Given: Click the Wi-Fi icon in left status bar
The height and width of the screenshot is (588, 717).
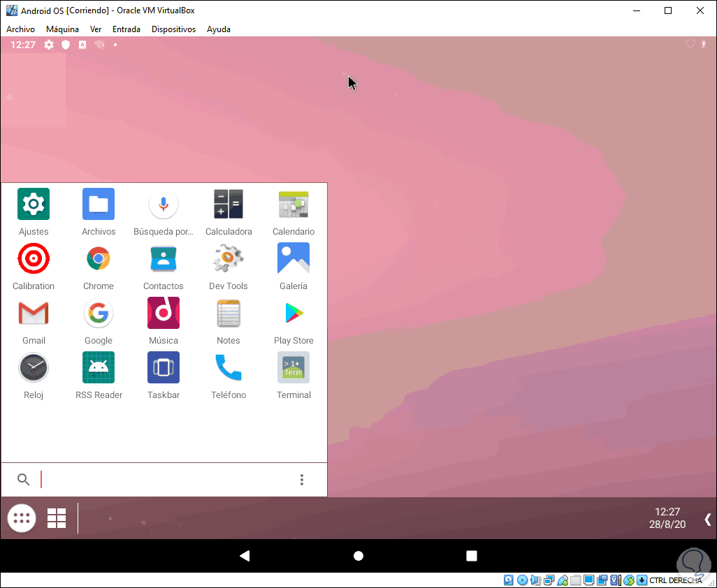Looking at the screenshot, I should (99, 45).
